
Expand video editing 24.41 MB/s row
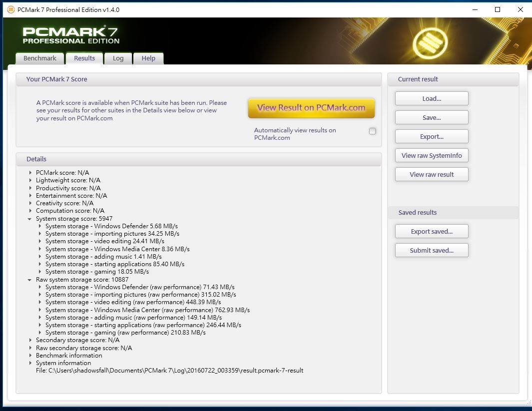click(39, 241)
